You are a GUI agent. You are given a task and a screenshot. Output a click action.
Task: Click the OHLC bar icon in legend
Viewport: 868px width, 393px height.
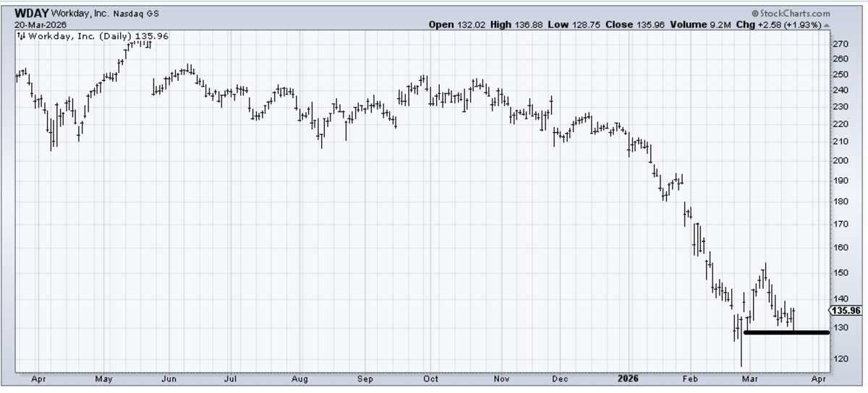[22, 35]
